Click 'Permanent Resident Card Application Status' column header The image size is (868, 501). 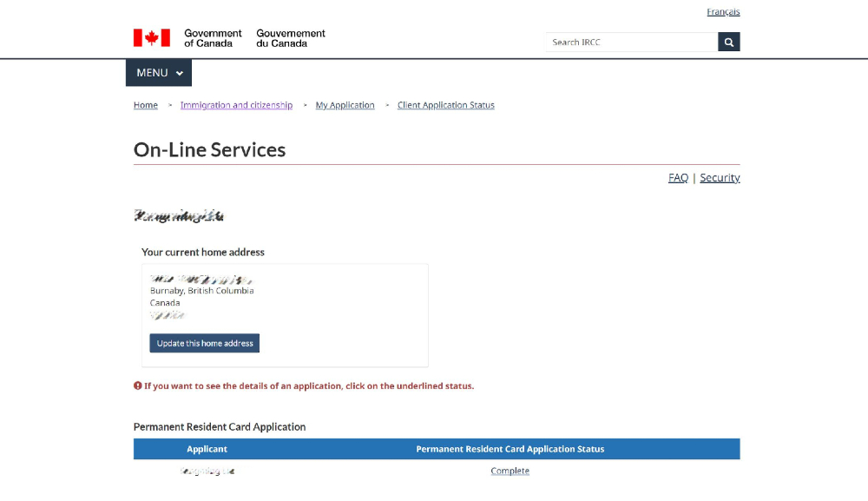coord(510,449)
